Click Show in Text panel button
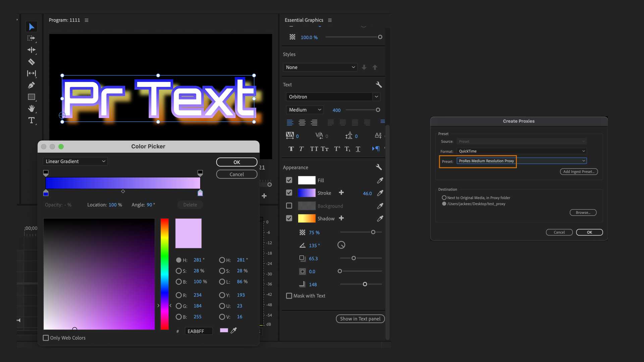The height and width of the screenshot is (362, 644). (360, 319)
